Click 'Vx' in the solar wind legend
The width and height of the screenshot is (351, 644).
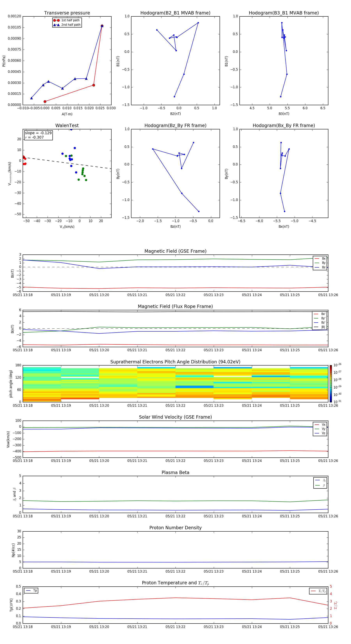(320, 424)
